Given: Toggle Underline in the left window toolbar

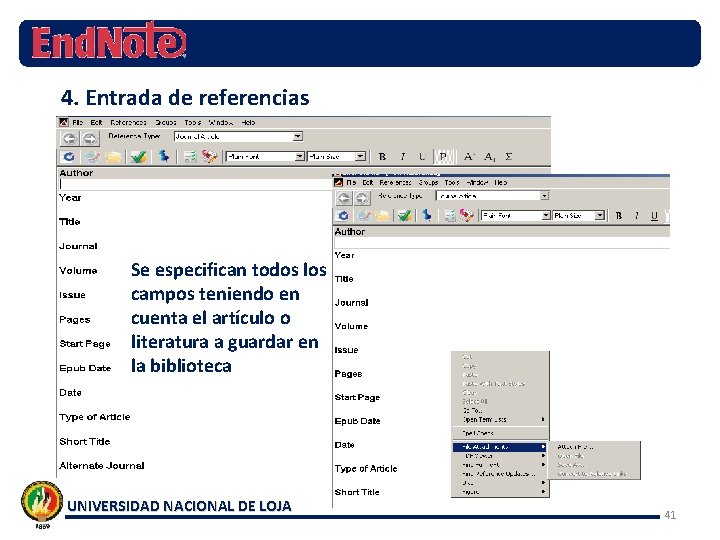Looking at the screenshot, I should 422,157.
